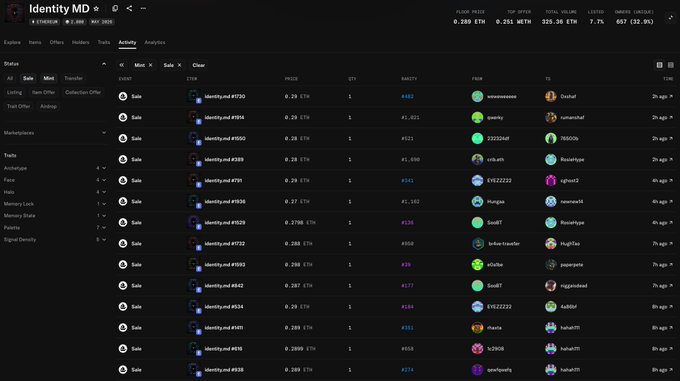Open the Holders tab
This screenshot has height=381, width=680.
pyautogui.click(x=81, y=42)
